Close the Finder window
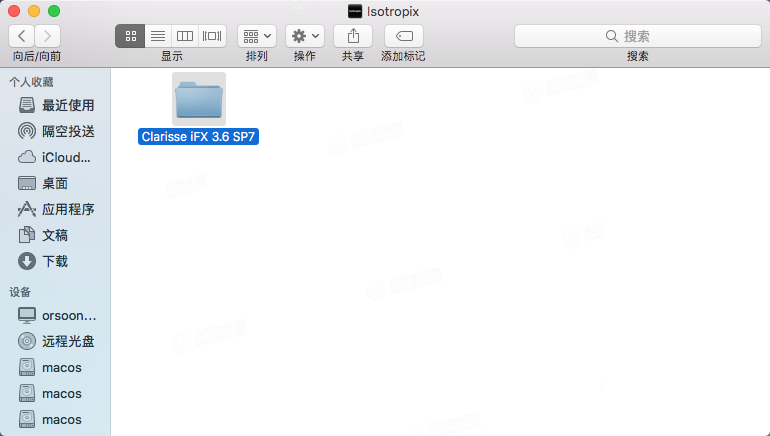 click(x=14, y=11)
